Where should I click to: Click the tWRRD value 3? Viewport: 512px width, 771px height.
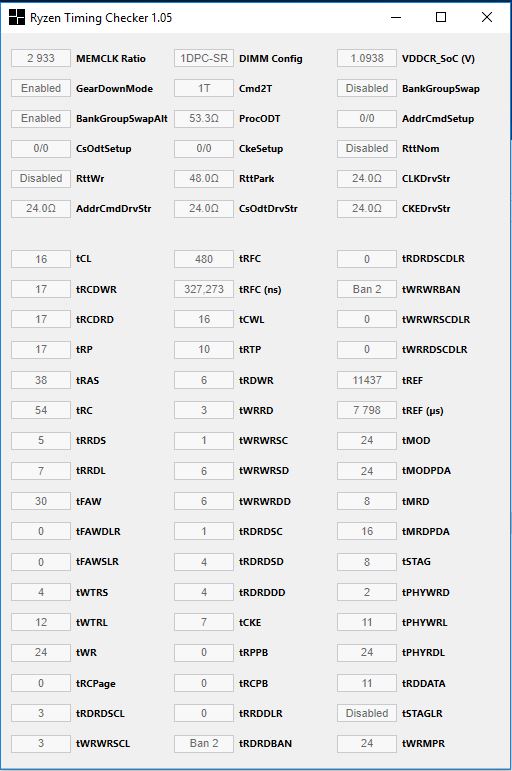click(204, 410)
